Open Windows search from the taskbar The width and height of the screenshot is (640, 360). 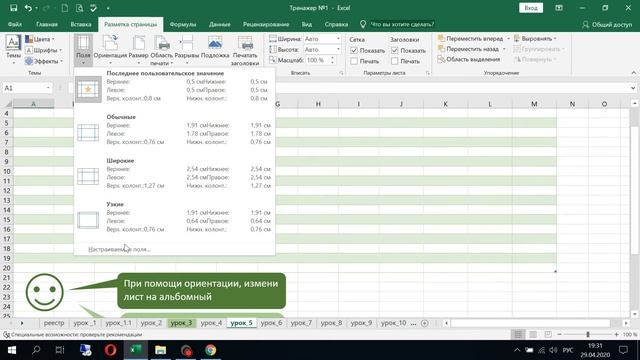(36, 350)
